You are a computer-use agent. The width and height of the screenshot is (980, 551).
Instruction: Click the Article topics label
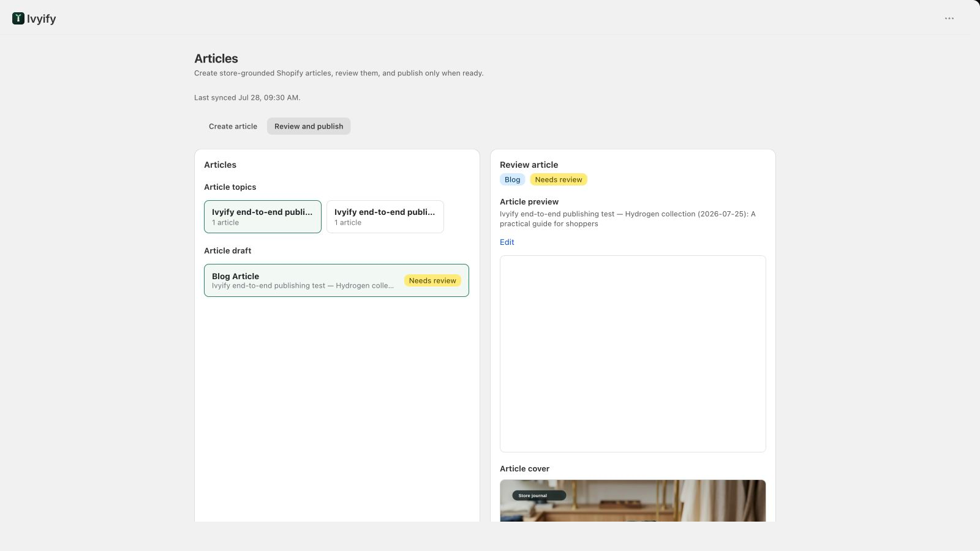[230, 187]
